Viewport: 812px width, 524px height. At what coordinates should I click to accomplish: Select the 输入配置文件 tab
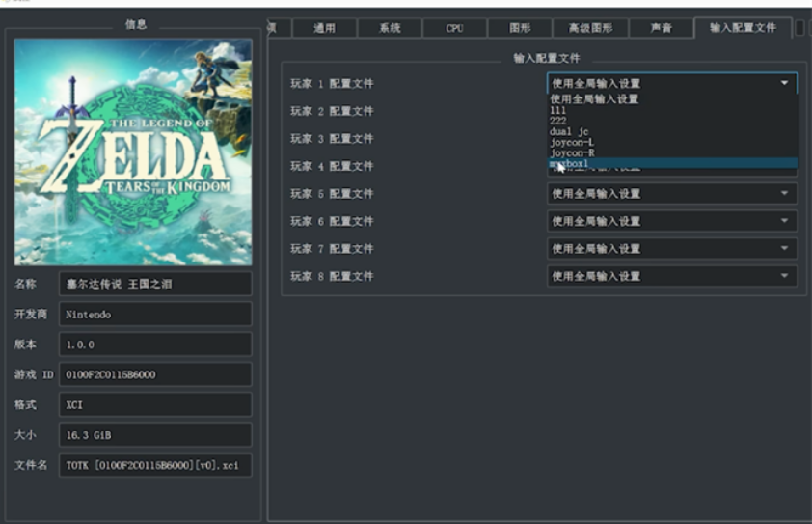(x=743, y=27)
